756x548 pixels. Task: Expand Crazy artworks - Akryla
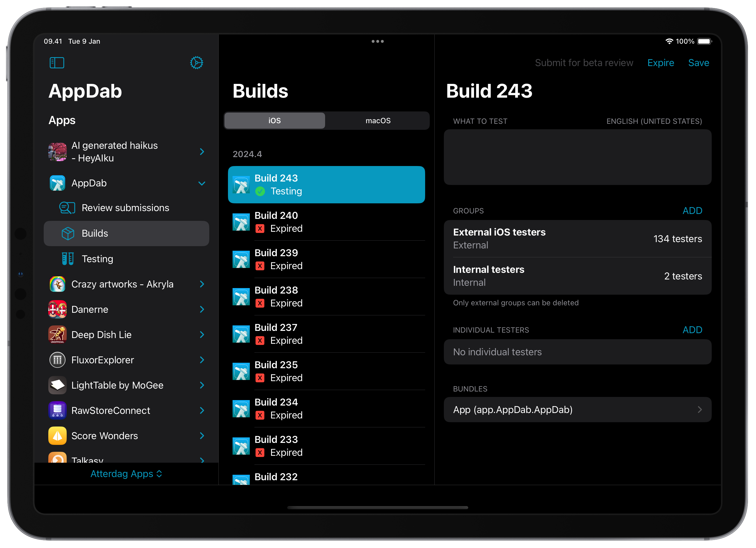point(202,284)
